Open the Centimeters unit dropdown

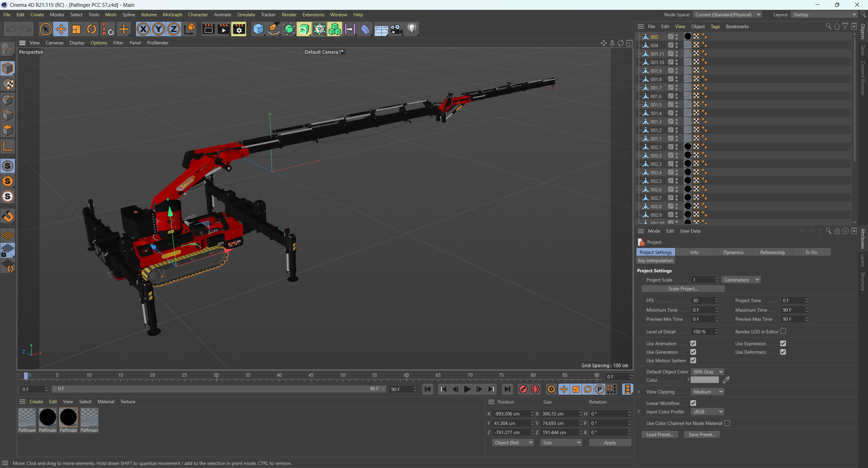tap(741, 280)
